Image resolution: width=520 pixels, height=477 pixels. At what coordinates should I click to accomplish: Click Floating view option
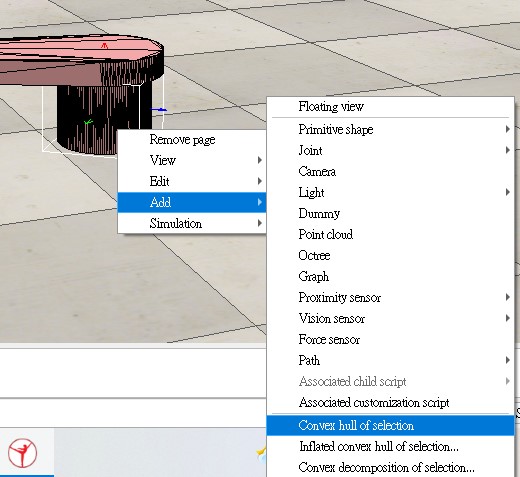point(390,106)
